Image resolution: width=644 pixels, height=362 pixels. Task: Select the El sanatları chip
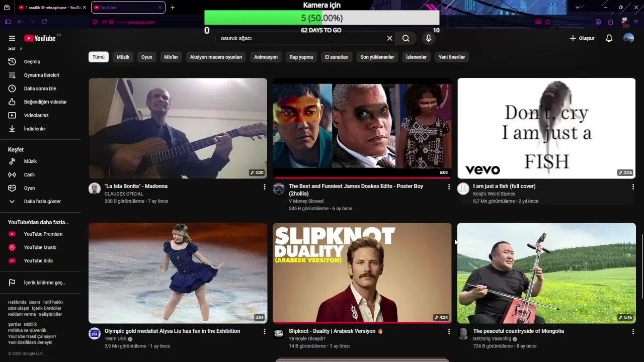(x=337, y=57)
